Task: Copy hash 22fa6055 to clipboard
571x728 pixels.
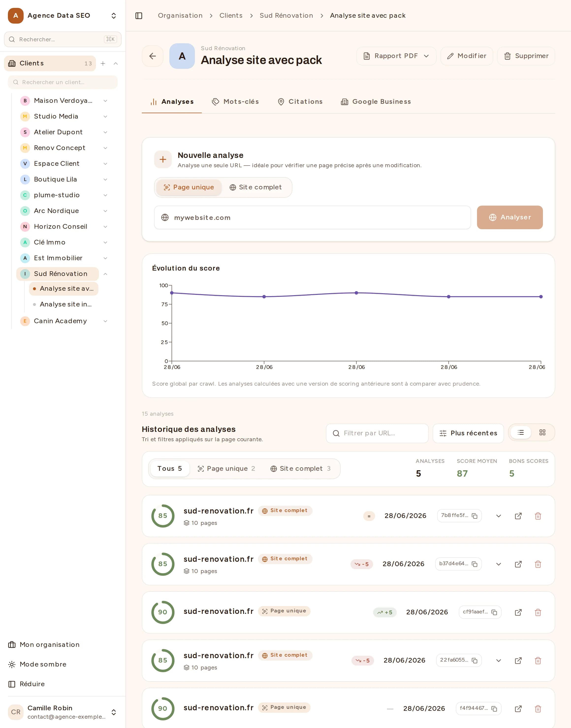Action: [x=474, y=661]
